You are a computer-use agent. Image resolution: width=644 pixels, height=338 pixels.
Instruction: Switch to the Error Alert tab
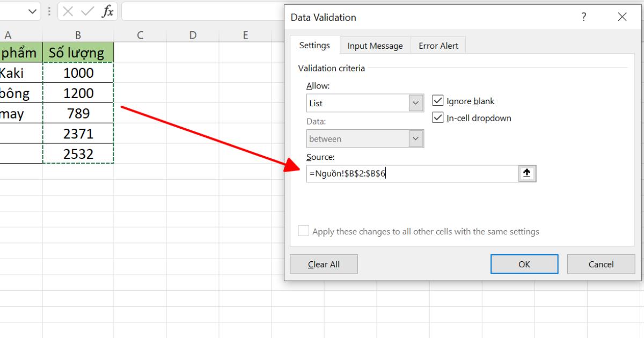pyautogui.click(x=438, y=46)
